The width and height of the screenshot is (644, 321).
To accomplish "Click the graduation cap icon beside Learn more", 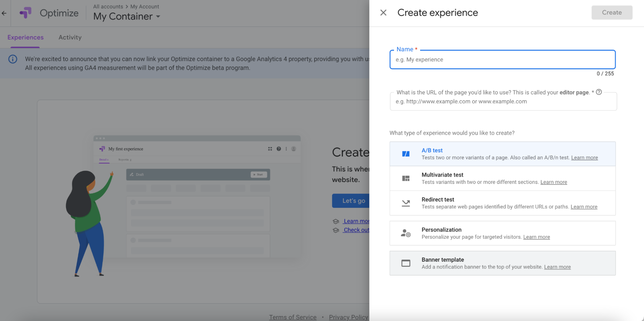I will pos(336,221).
